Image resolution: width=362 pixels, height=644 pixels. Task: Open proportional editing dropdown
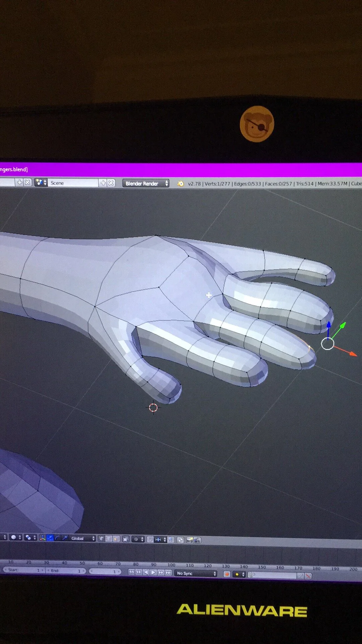(139, 539)
